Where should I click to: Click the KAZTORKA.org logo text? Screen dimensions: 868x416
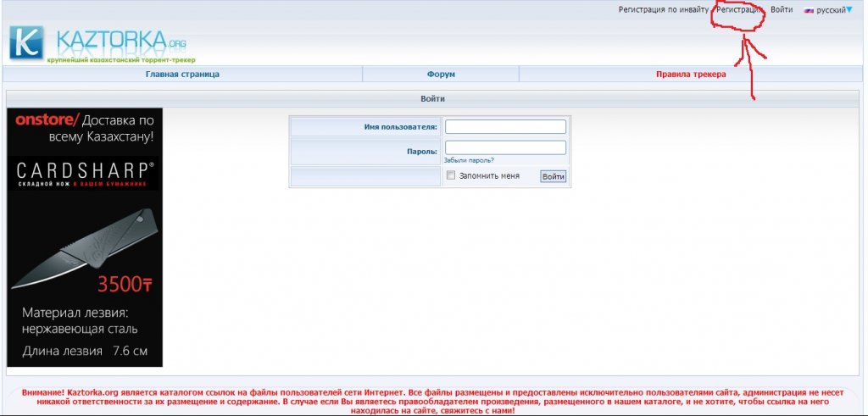click(x=120, y=41)
